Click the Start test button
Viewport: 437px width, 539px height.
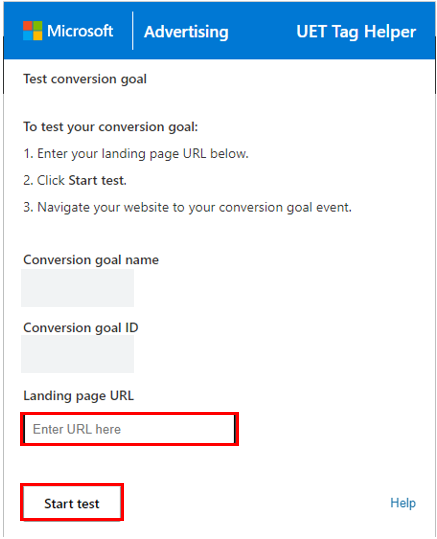(x=72, y=503)
